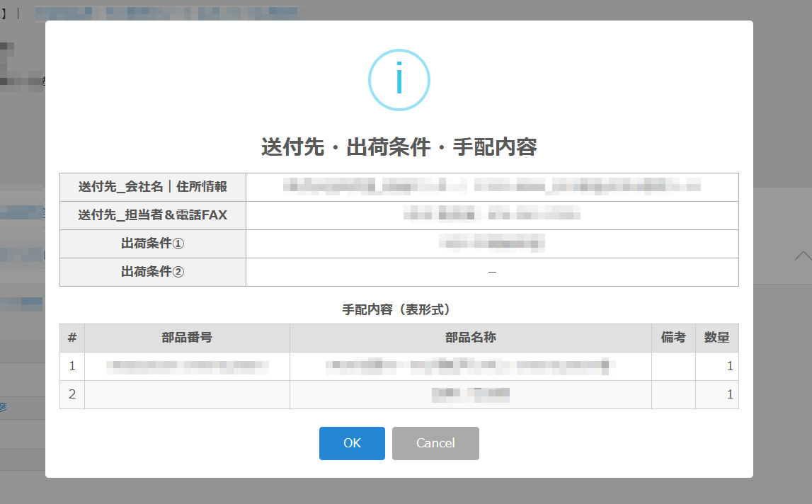The image size is (812, 504).
Task: Click the 送付先・出荷条件・手配内容 dialog title
Action: pos(399,147)
